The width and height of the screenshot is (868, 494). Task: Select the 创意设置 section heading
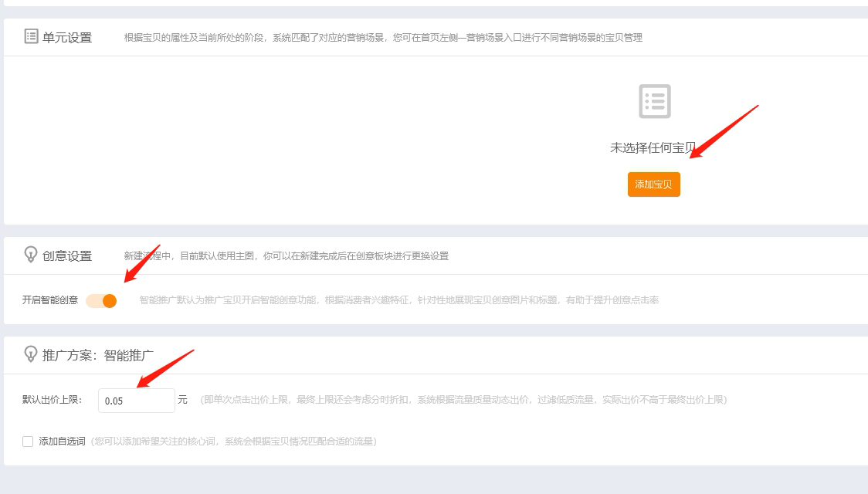[x=67, y=255]
